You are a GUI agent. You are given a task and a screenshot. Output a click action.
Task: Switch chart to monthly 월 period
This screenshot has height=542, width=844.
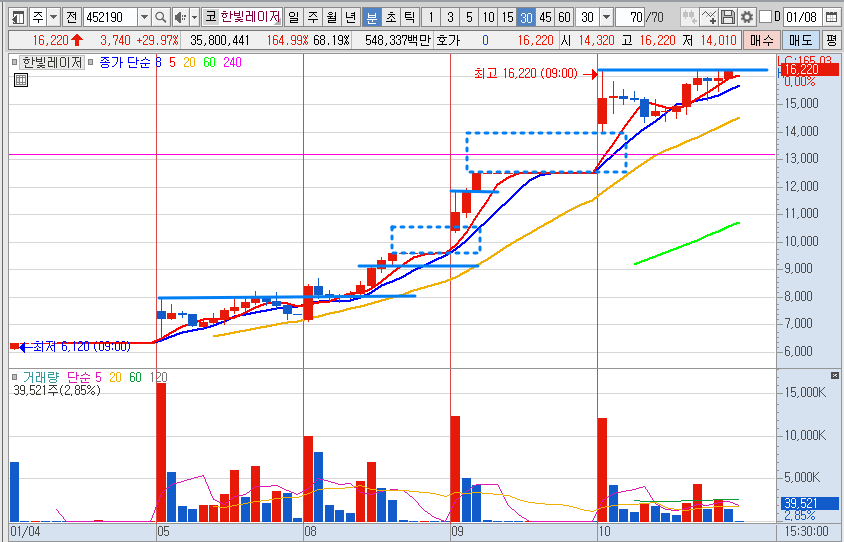(332, 17)
